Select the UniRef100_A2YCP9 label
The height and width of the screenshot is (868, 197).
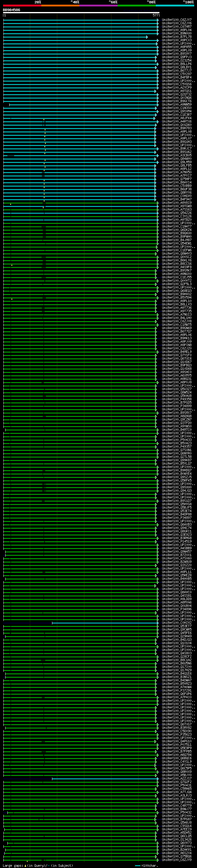176,88
